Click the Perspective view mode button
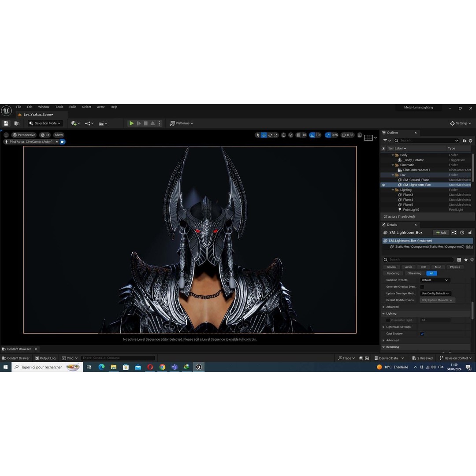This screenshot has width=476, height=476. tap(24, 135)
